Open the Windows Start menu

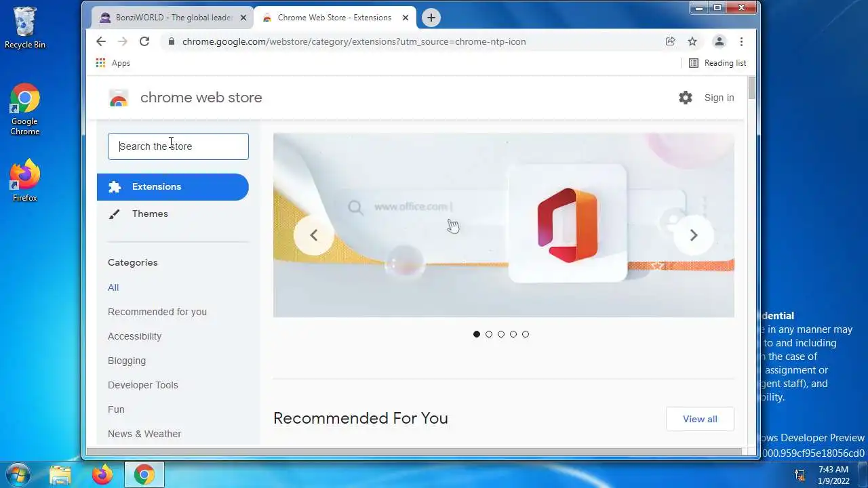17,474
